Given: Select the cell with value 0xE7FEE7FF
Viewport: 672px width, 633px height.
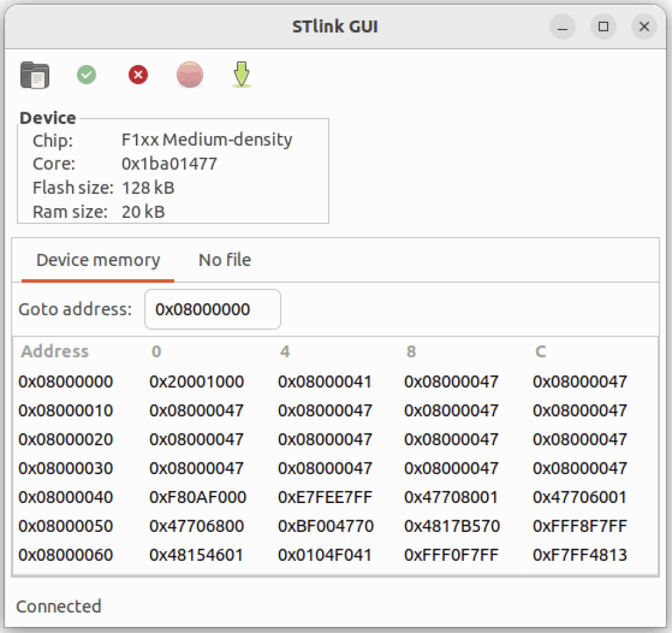Looking at the screenshot, I should tap(325, 497).
